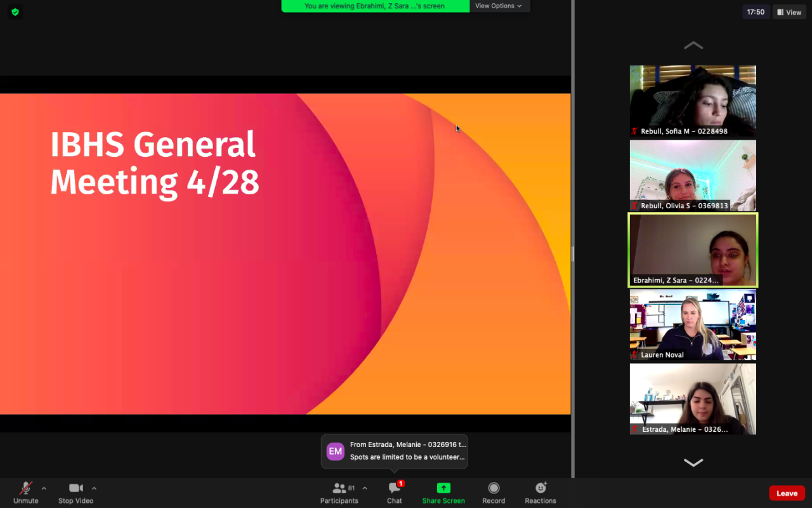Screen dimensions: 812x508
Task: Select Sofia M Rebull's video thumbnail
Action: (693, 101)
